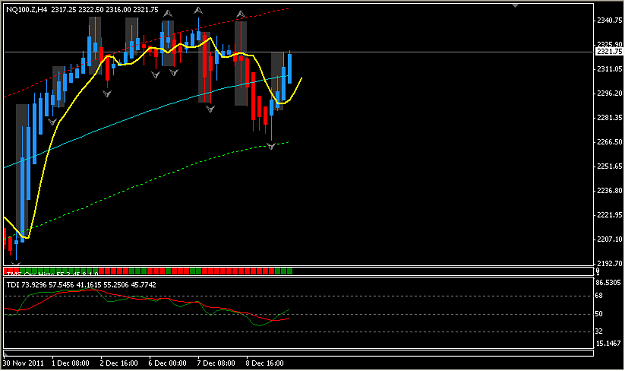Click the 15.1467 TDI scale value
625x371 pixels.
[x=609, y=343]
